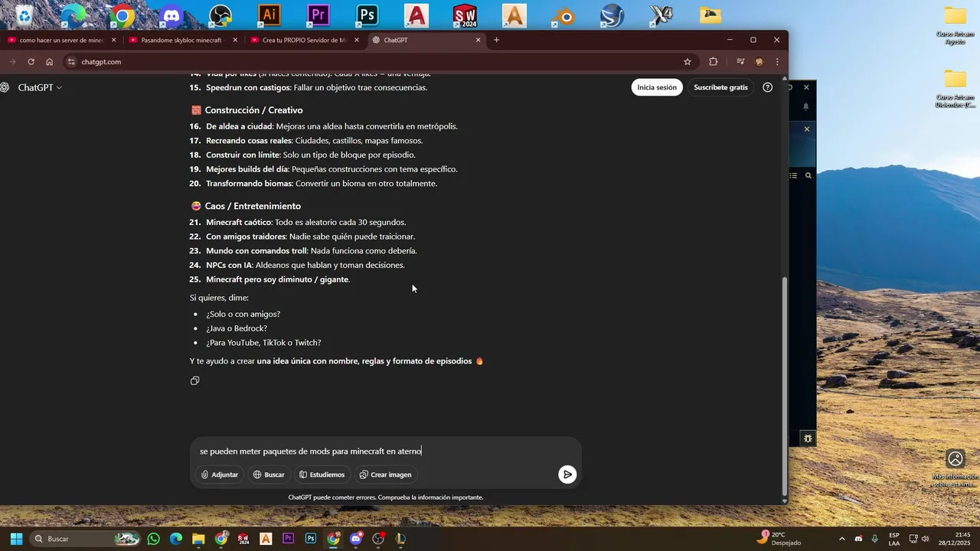Image resolution: width=980 pixels, height=551 pixels.
Task: Open Discord desktop shortcut
Action: pyautogui.click(x=171, y=15)
